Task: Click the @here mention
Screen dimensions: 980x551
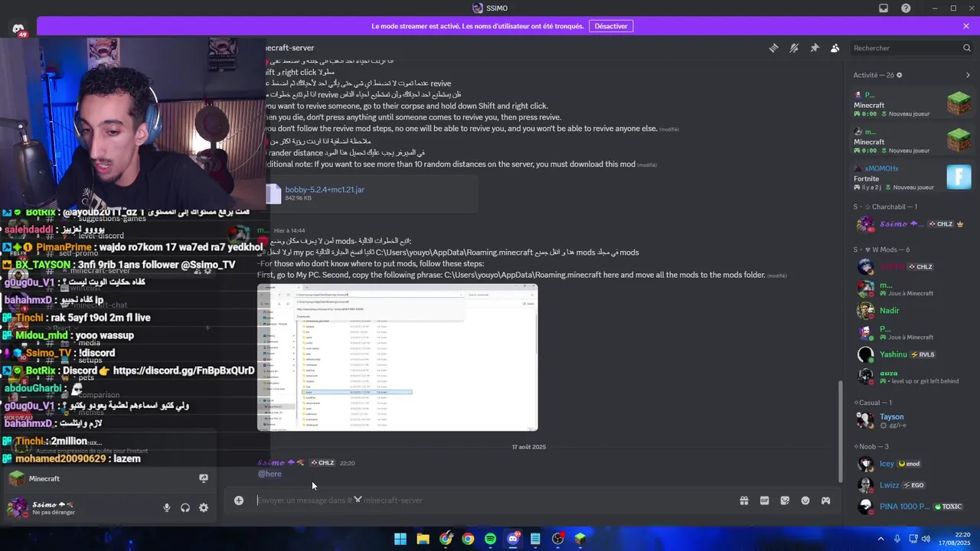Action: click(269, 474)
